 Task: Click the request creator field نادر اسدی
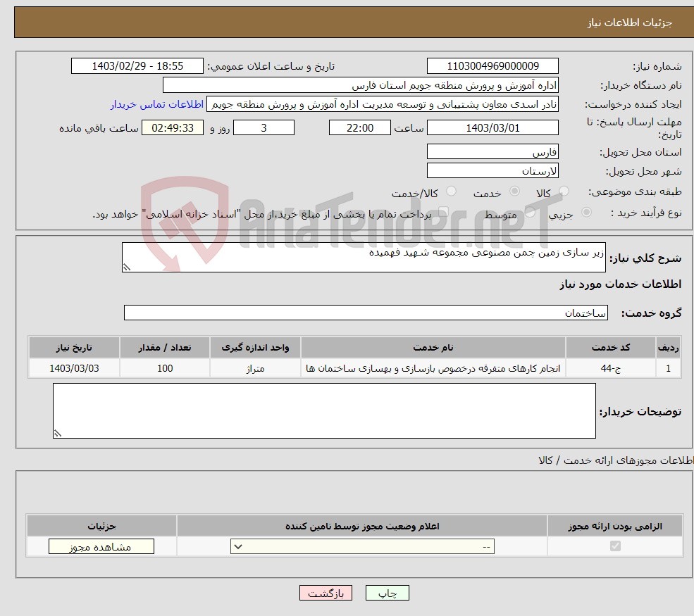pyautogui.click(x=383, y=104)
